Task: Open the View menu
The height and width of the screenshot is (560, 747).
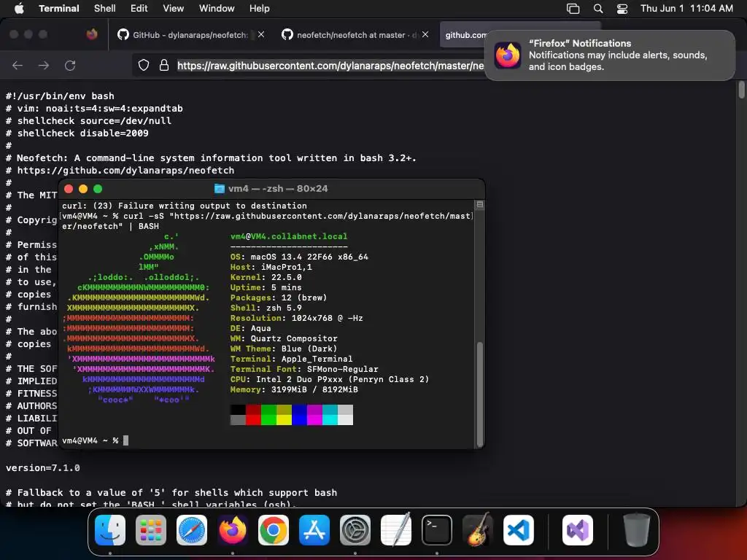Action: pos(173,8)
